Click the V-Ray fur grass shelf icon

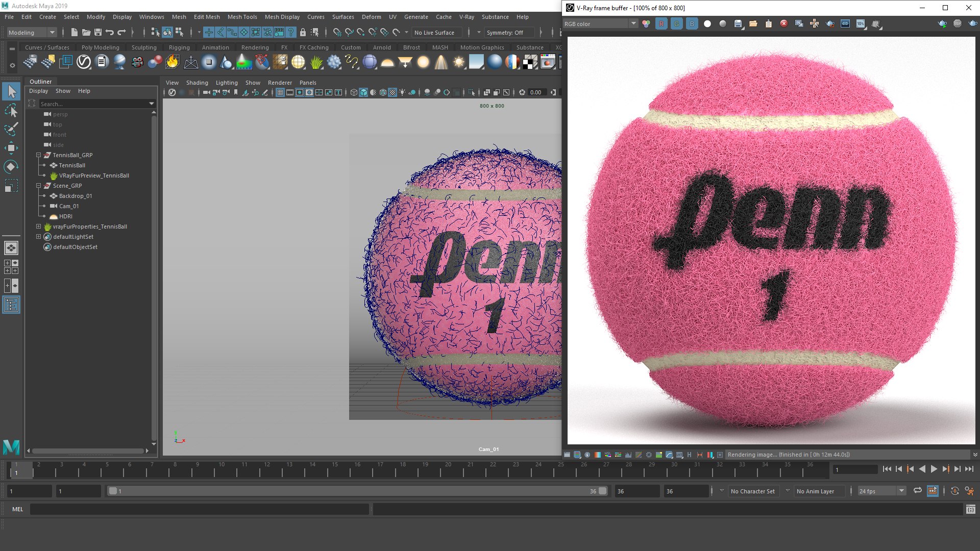click(x=316, y=62)
